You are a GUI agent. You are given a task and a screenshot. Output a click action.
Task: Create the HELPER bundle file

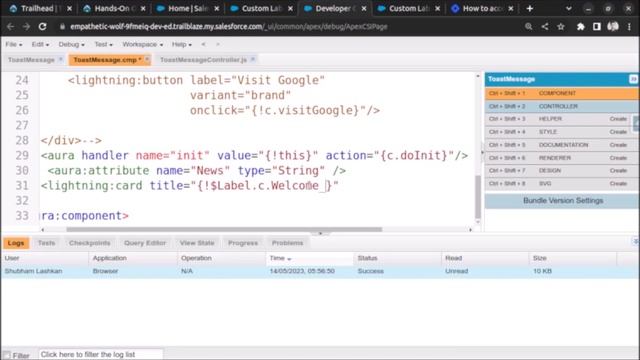pyautogui.click(x=618, y=119)
